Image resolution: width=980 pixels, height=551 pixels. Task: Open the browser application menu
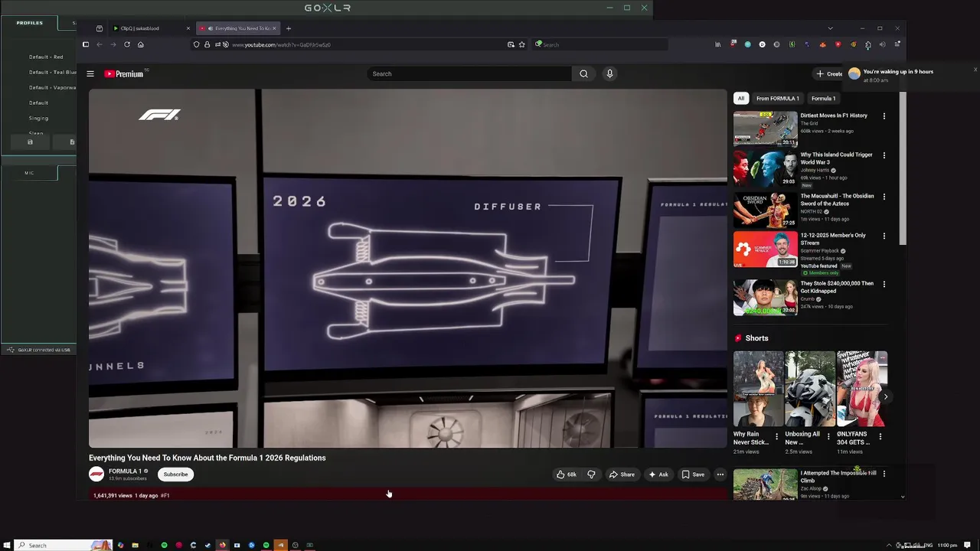(897, 44)
